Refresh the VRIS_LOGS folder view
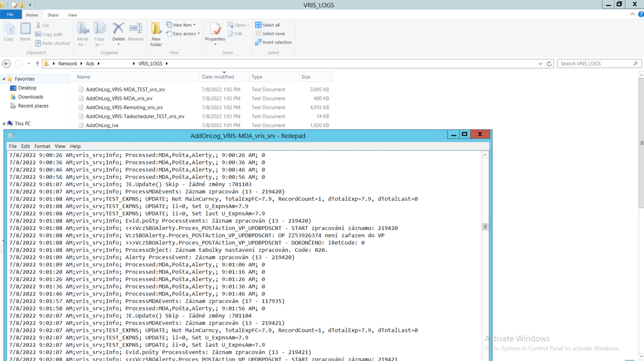Viewport: 644px width, 361px height. [x=549, y=63]
